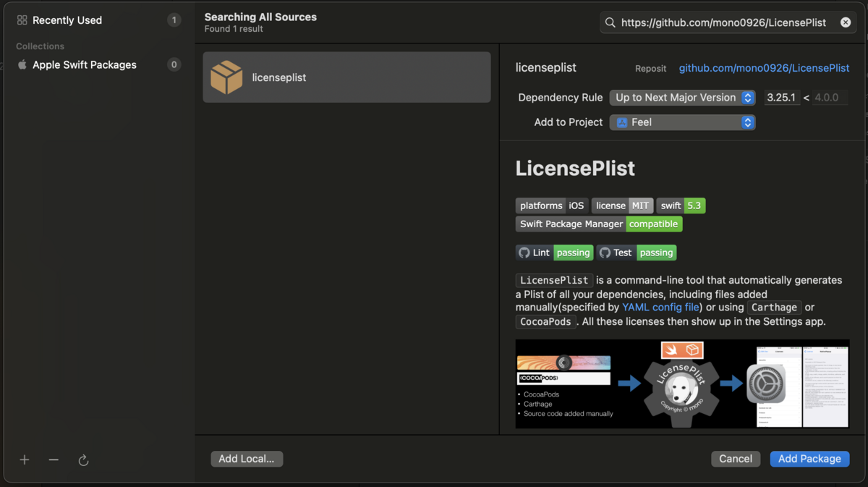Click the 'Found 1 result' text
This screenshot has height=487, width=868.
234,29
